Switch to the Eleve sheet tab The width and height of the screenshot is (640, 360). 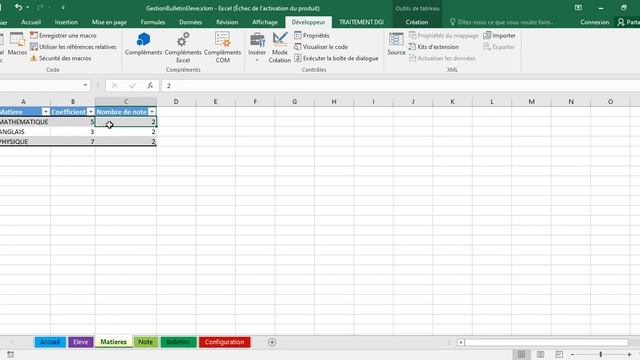pos(81,342)
